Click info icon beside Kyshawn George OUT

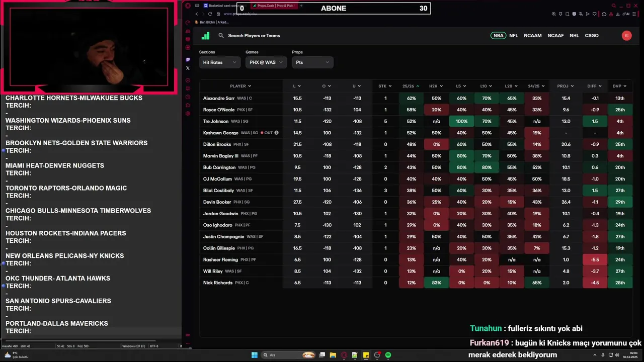click(x=276, y=133)
